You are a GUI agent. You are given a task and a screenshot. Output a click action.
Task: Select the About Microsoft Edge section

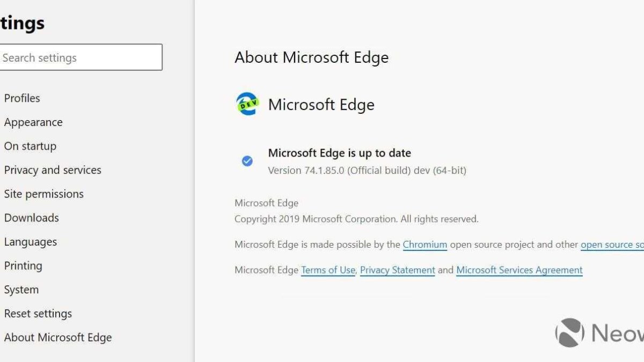(58, 337)
